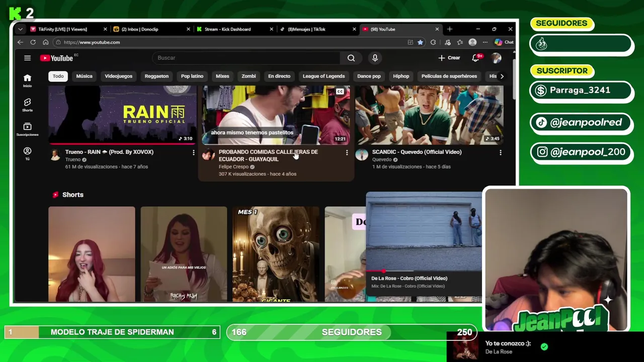This screenshot has width=644, height=362.
Task: Open the Trueno - RAIN video title
Action: [109, 152]
